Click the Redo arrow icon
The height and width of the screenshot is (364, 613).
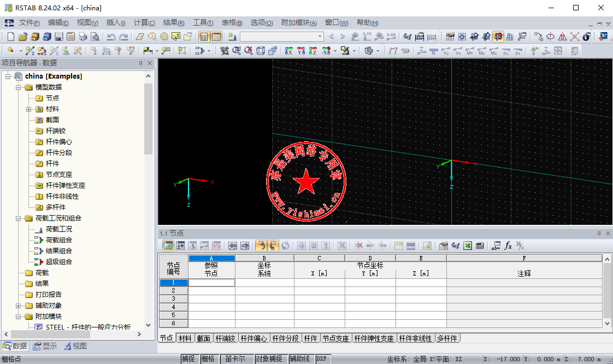pos(123,37)
